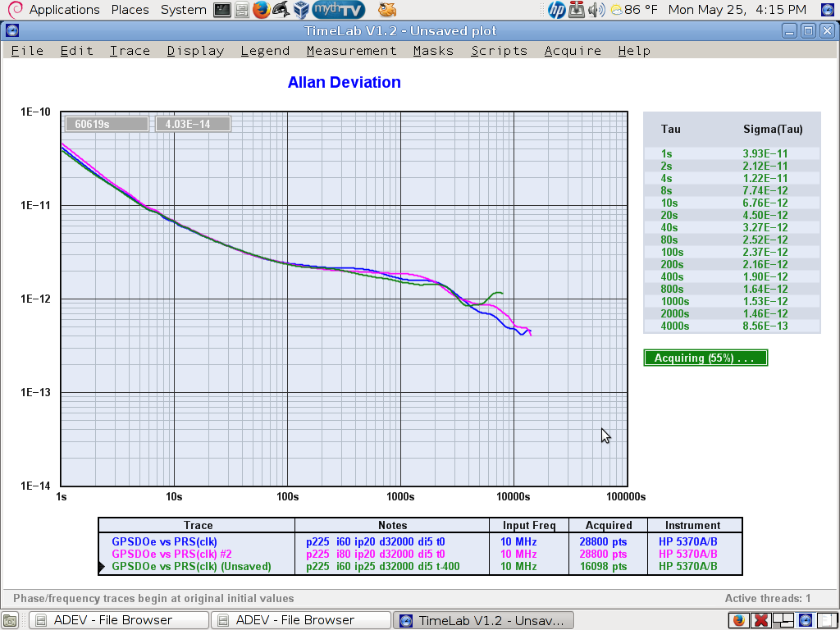Open the terminal launcher in the top panel
The height and width of the screenshot is (630, 840).
click(x=221, y=10)
